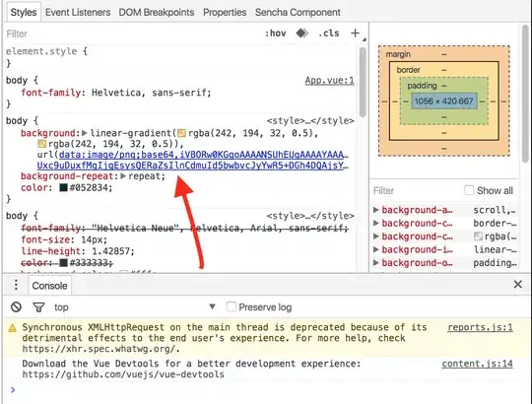Click the margin label in box model
The image size is (532, 404).
pos(398,54)
